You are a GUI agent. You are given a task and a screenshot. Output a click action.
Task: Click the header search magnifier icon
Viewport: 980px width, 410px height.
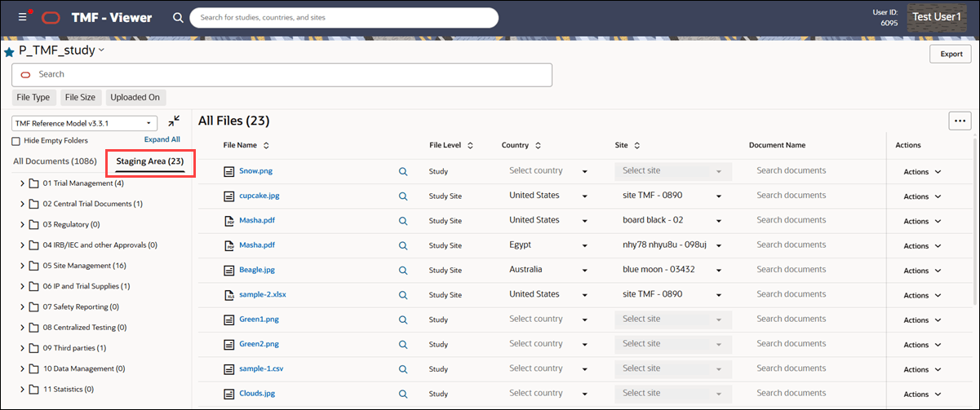178,17
